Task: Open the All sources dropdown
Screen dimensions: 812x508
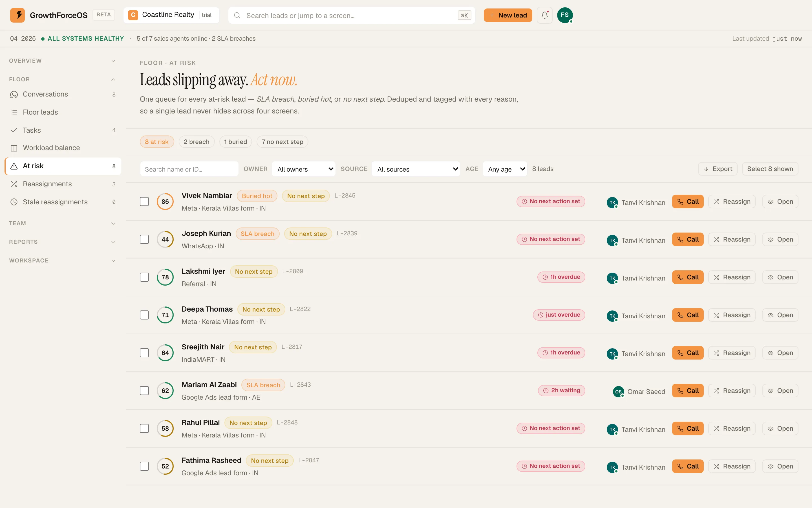Action: pos(416,169)
